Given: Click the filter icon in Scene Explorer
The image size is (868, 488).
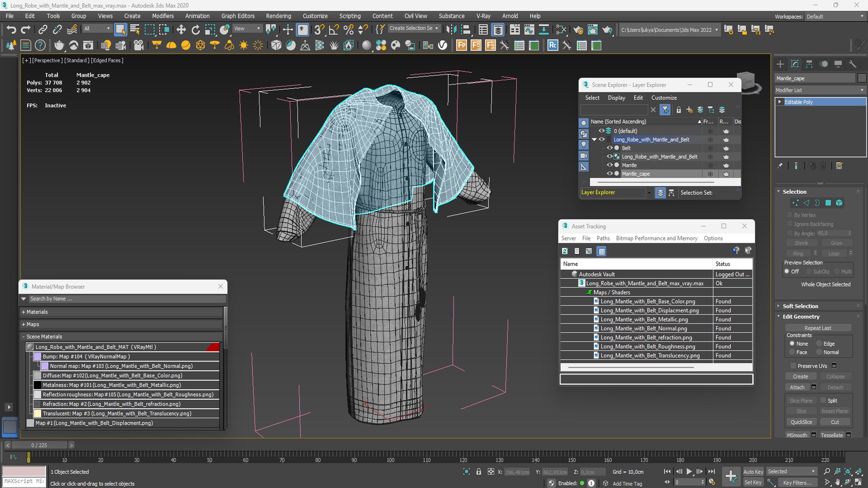Looking at the screenshot, I should tap(665, 110).
